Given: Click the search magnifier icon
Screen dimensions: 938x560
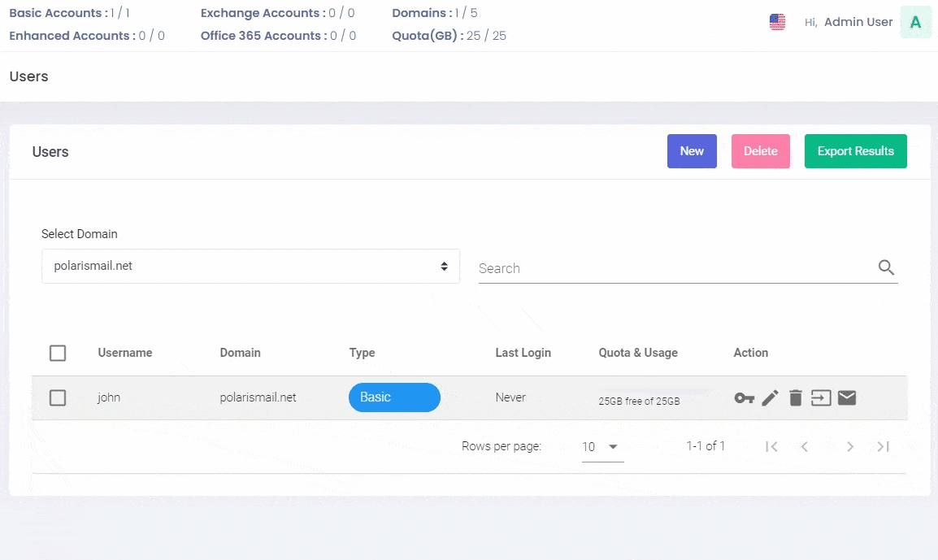Looking at the screenshot, I should [x=886, y=267].
